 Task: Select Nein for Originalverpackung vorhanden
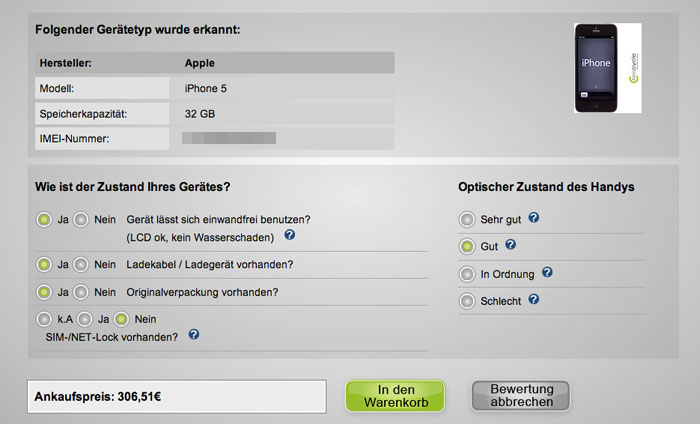pyautogui.click(x=81, y=292)
